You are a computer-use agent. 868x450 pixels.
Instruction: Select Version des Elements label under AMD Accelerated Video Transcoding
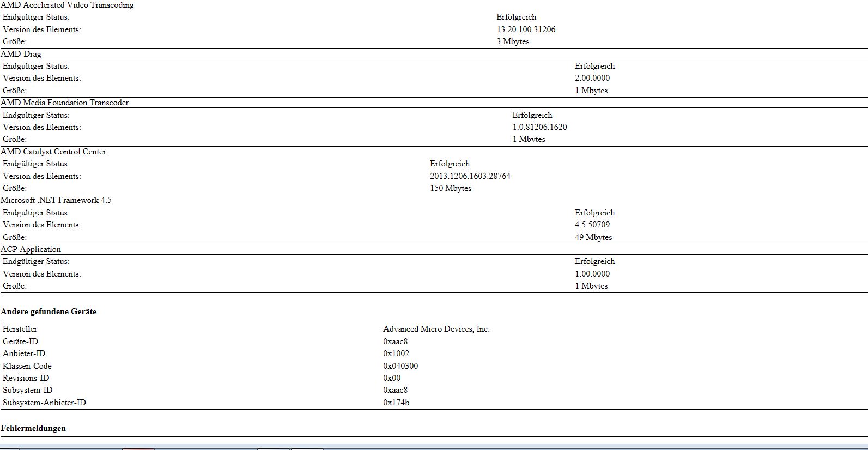(41, 29)
